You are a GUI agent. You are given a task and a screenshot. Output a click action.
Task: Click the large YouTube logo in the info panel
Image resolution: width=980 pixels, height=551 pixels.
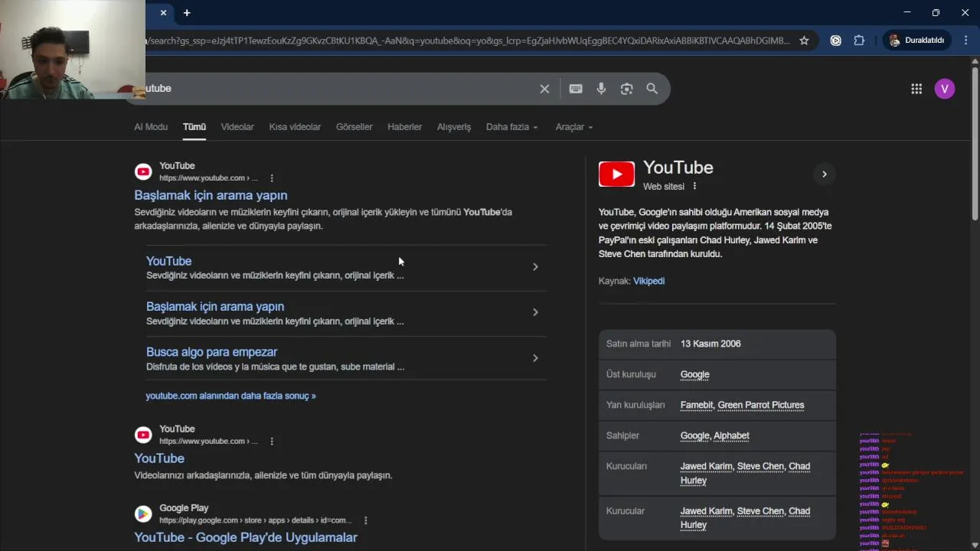pos(616,174)
